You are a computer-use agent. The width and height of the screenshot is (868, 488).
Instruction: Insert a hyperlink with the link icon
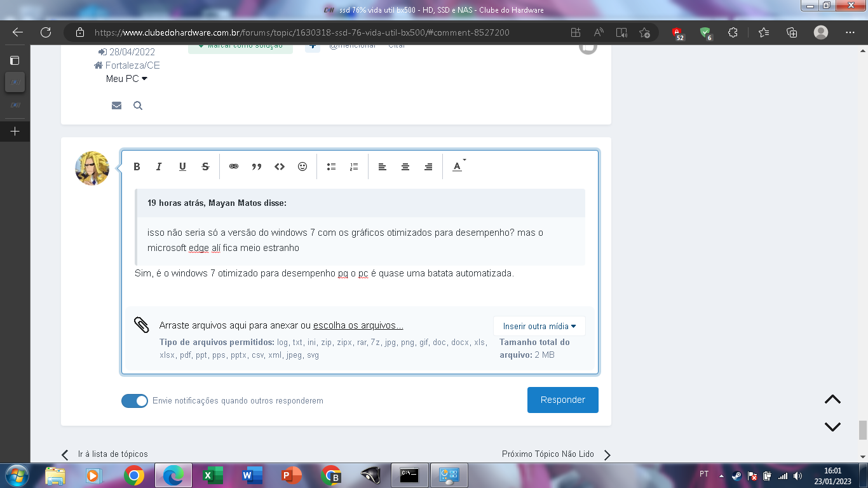[234, 166]
